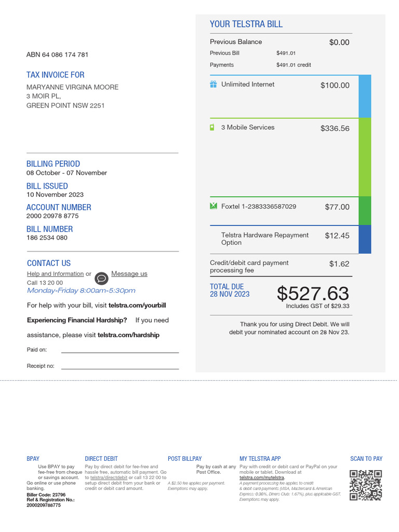Click the dark blue Hardware Repayment color bar
Image resolution: width=399 pixels, height=532 pixels.
365,239
